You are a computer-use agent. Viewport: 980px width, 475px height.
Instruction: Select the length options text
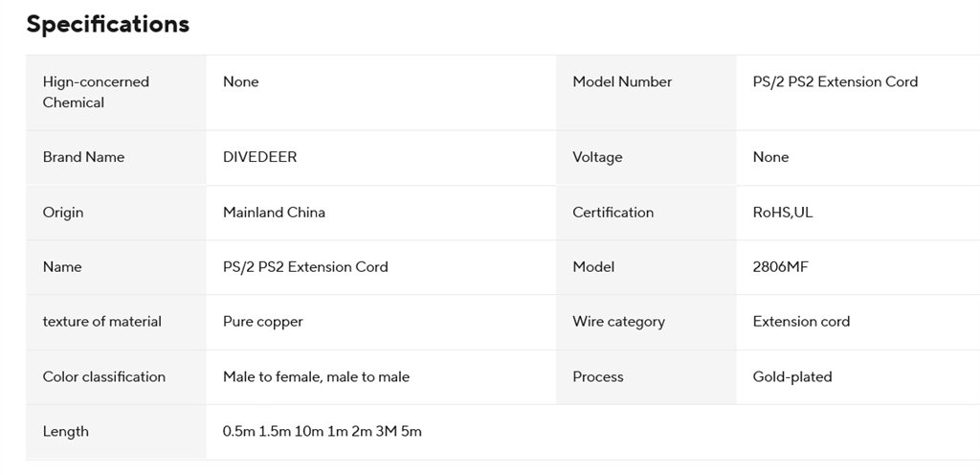click(x=322, y=432)
